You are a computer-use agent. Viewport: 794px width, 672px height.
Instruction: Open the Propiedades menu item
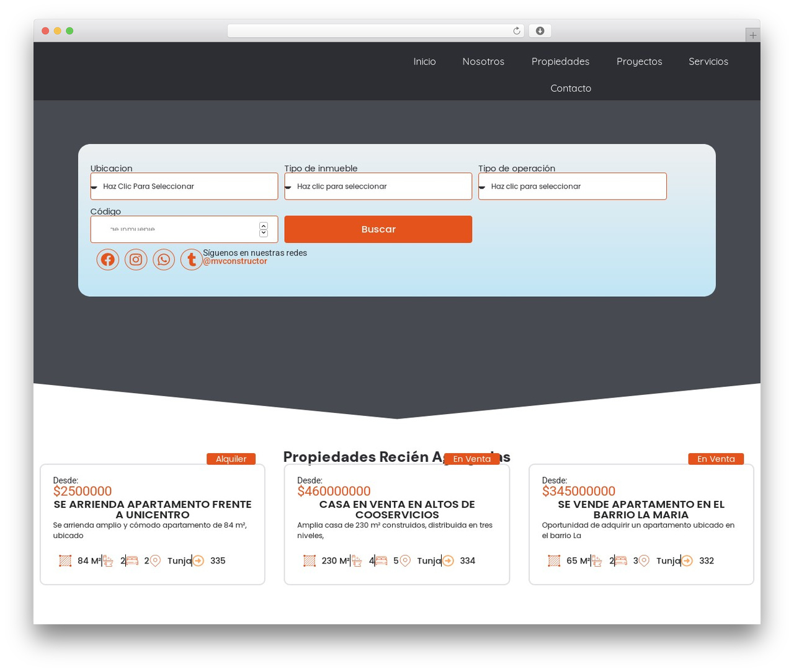tap(560, 61)
